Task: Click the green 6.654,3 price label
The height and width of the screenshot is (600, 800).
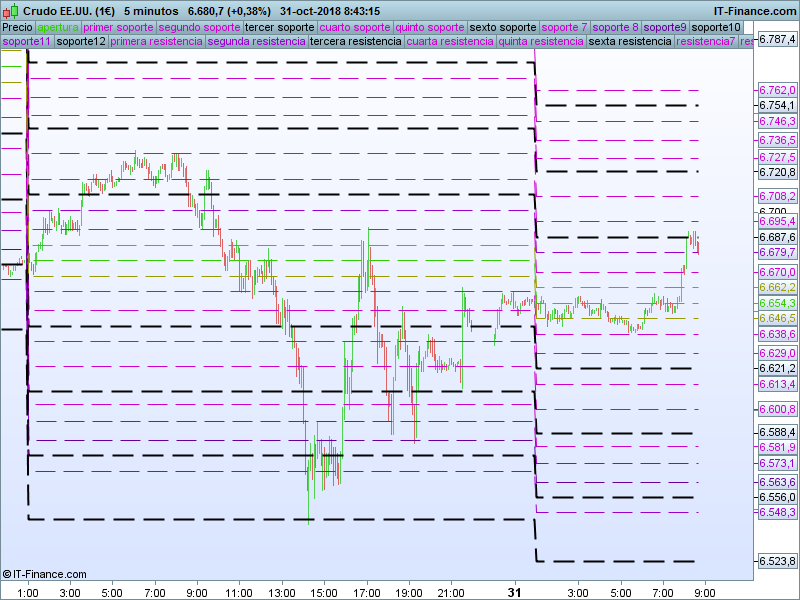Action: (777, 304)
